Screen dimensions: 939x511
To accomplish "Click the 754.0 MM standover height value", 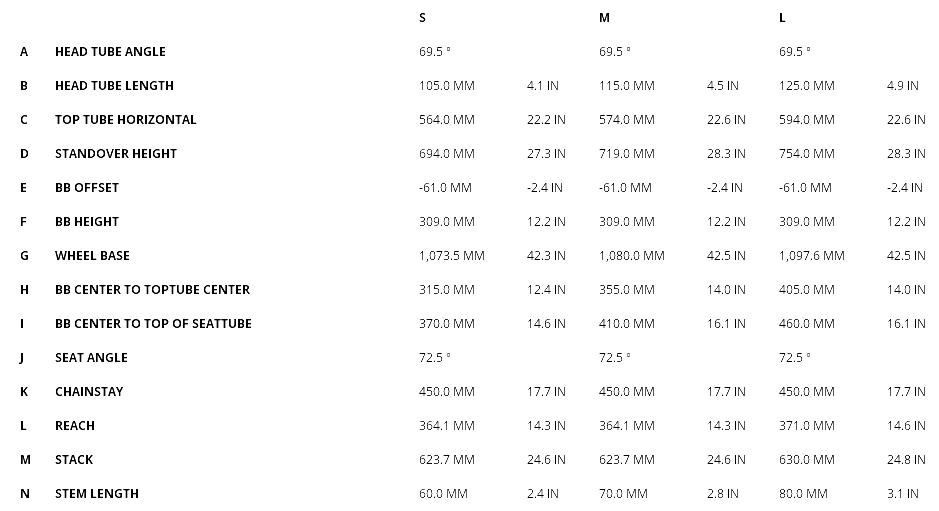I will [807, 153].
